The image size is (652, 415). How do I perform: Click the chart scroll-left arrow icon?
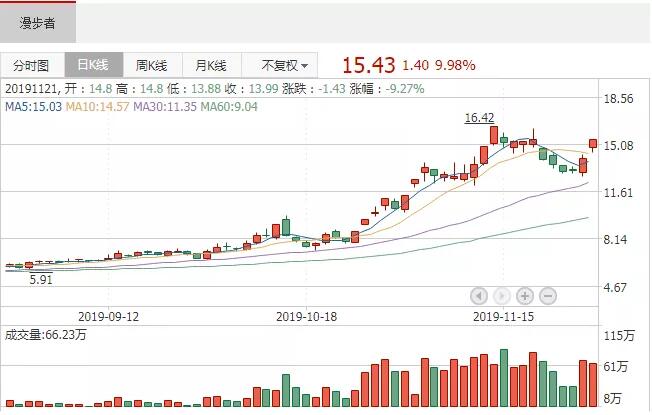tap(479, 296)
